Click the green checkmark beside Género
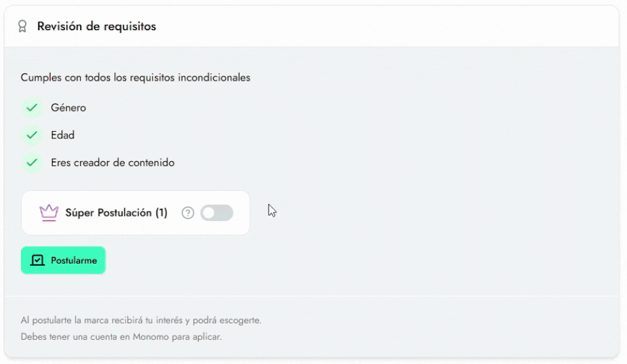Image resolution: width=627 pixels, height=364 pixels. [32, 108]
